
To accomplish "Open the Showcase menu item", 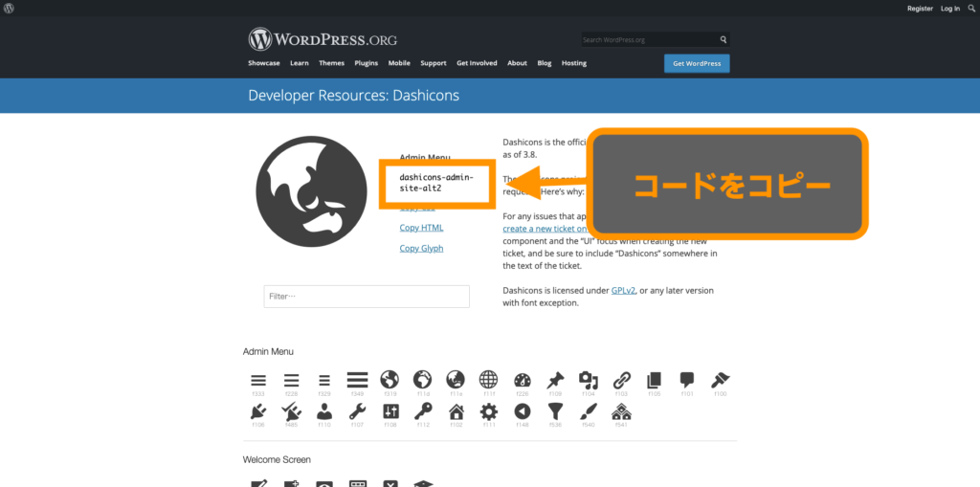I will click(264, 63).
